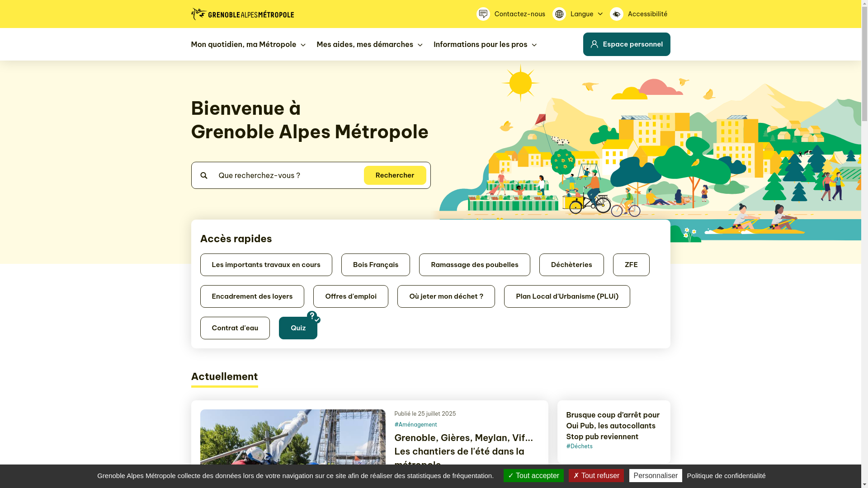868x488 pixels.
Task: Open Ramassage des poubelles quick access
Action: click(x=475, y=265)
